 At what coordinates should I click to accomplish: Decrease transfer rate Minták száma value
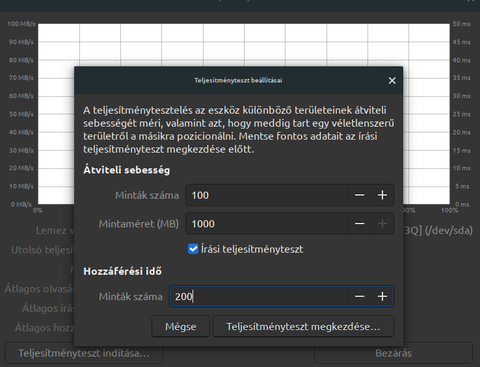click(x=359, y=195)
